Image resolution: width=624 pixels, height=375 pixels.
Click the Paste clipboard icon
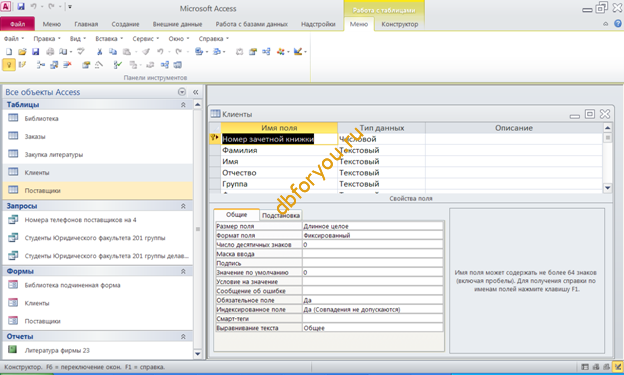tap(127, 52)
